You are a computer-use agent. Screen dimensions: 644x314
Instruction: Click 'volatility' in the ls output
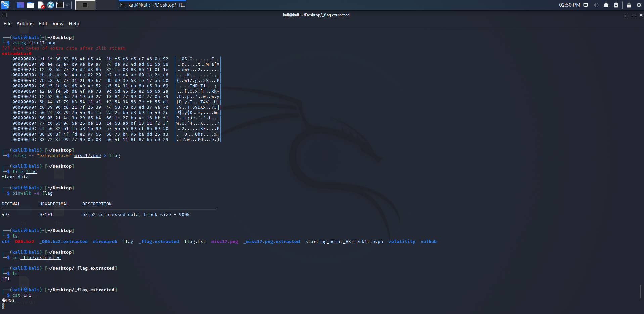point(402,242)
